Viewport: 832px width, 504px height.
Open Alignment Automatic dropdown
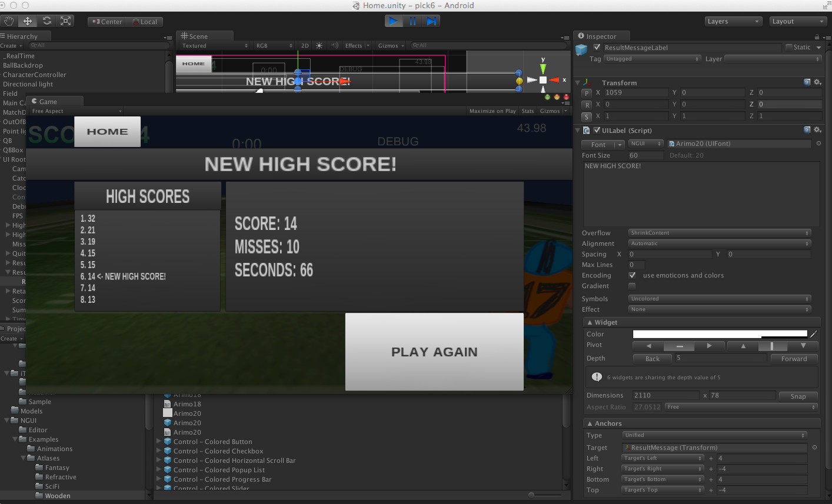(720, 243)
